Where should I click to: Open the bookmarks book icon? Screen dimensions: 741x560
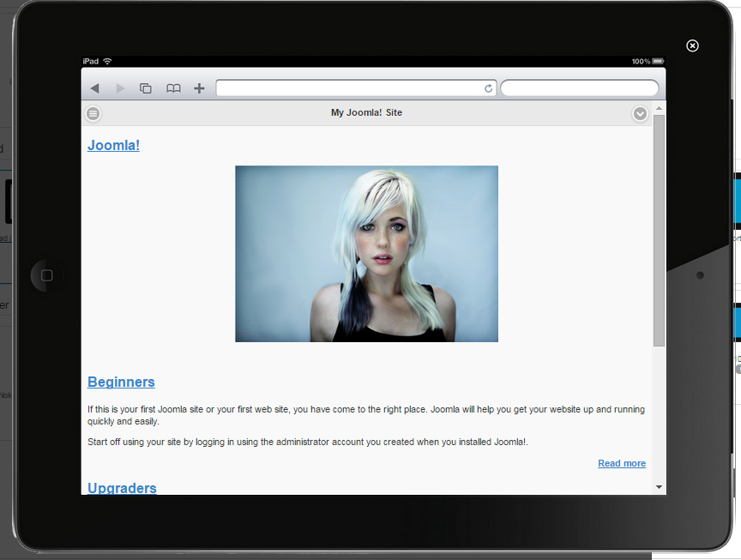[x=173, y=88]
